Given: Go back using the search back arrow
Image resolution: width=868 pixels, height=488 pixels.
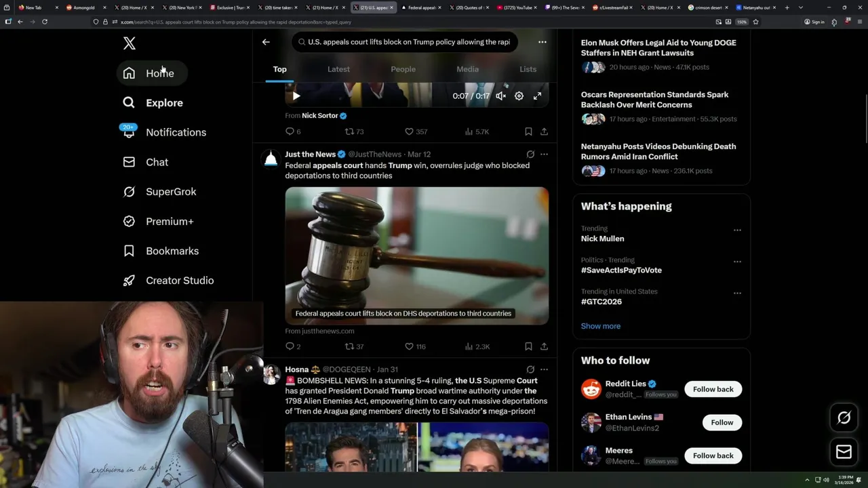Looking at the screenshot, I should pos(266,42).
